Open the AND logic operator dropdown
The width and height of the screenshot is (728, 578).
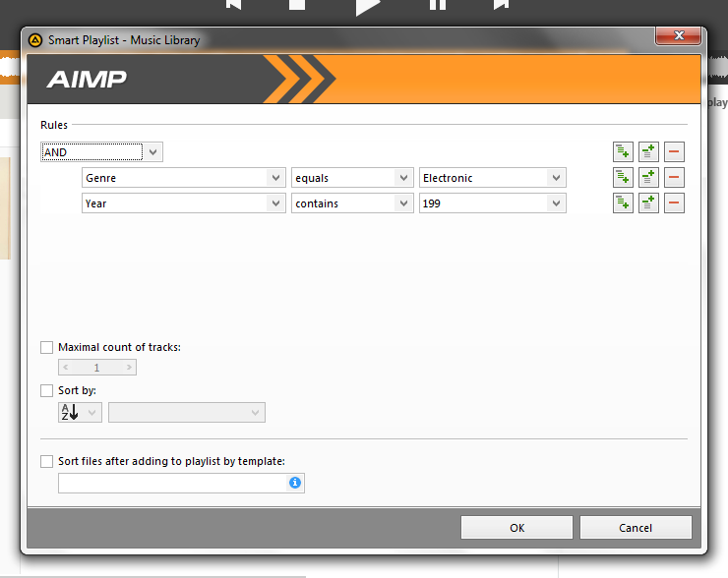coord(152,152)
